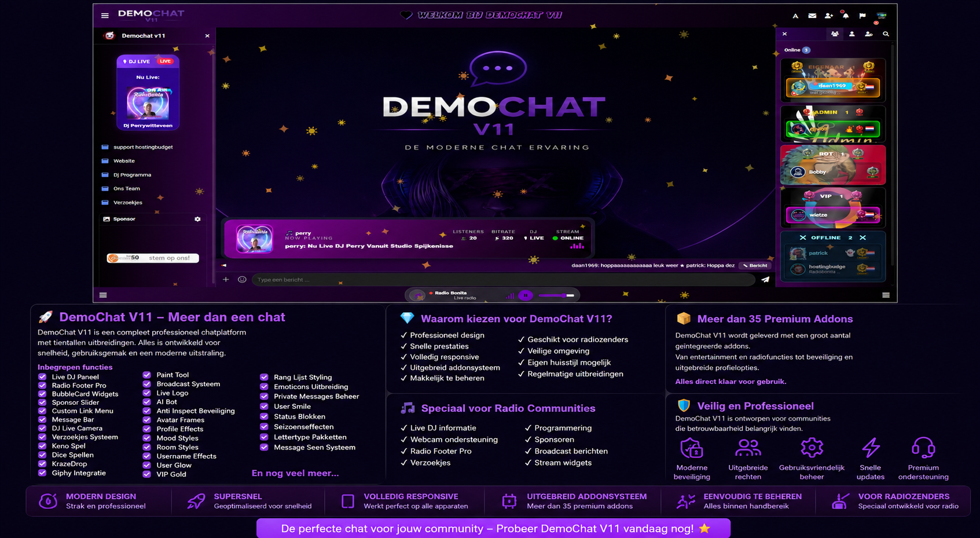Viewport: 980px width, 538px height.
Task: Click the Bericht button
Action: 755,266
